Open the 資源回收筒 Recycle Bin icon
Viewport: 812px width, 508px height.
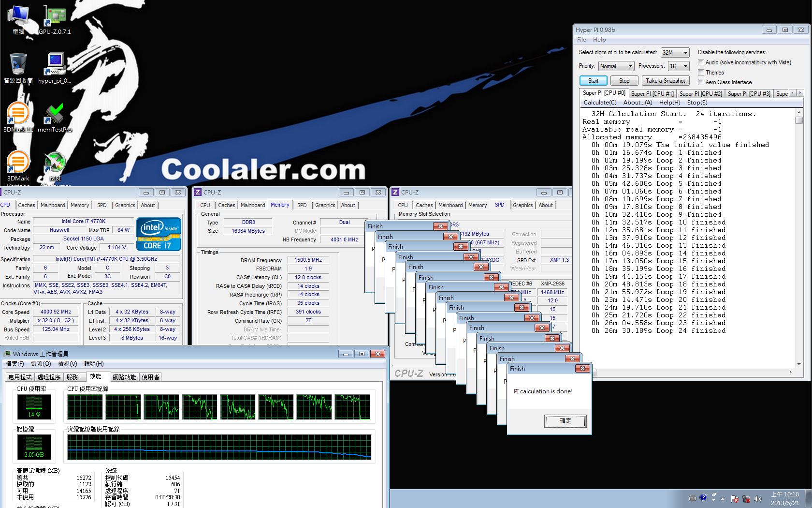point(18,69)
